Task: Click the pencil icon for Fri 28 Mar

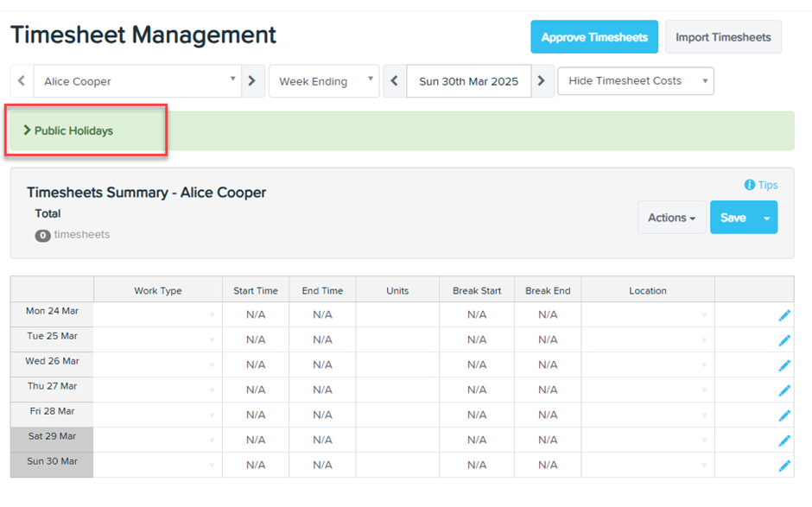Action: tap(784, 415)
